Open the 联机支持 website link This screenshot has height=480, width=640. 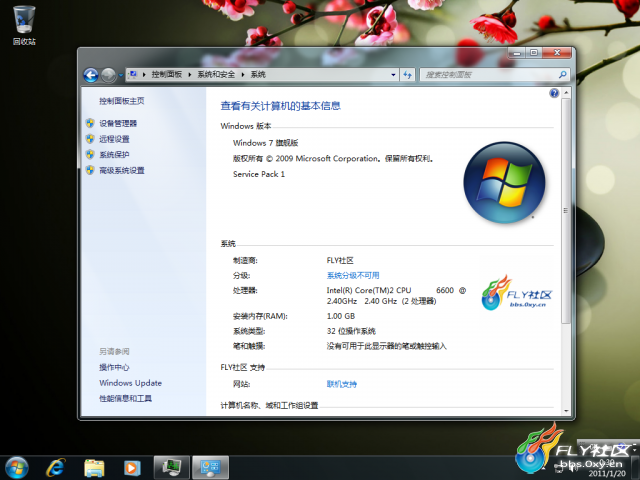point(342,384)
